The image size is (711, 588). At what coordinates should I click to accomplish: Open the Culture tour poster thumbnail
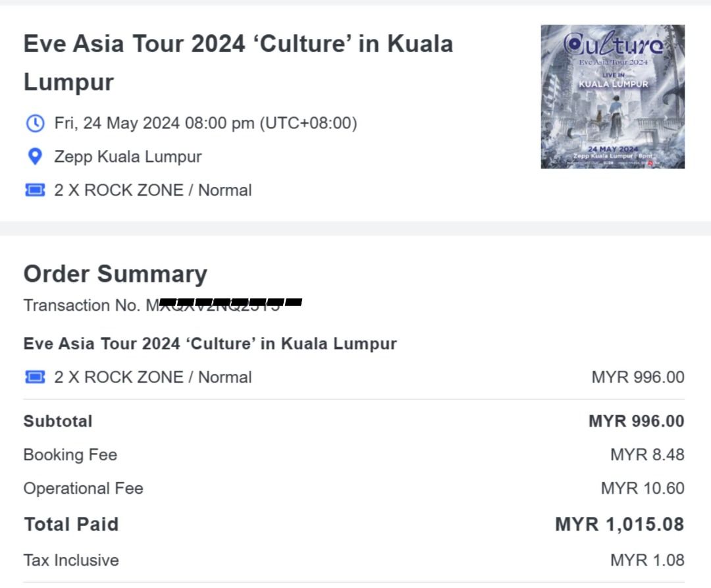click(612, 97)
